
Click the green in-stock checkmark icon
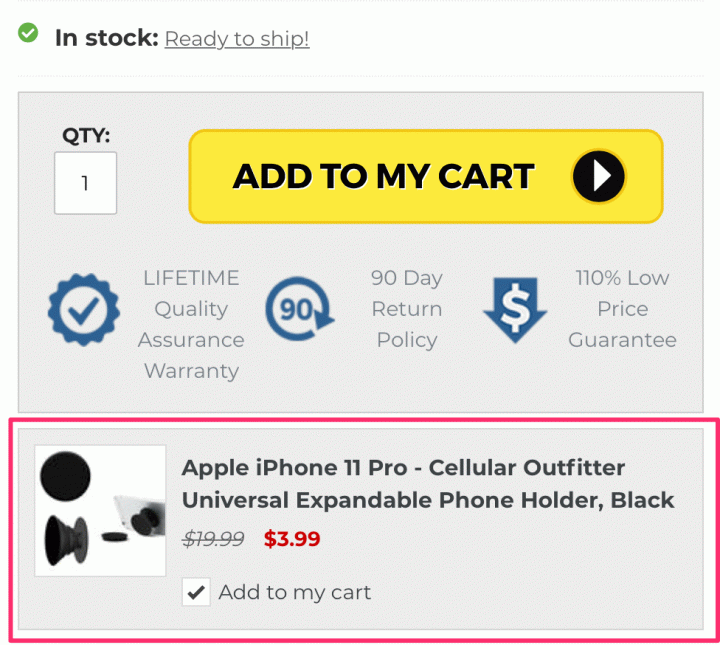point(28,33)
